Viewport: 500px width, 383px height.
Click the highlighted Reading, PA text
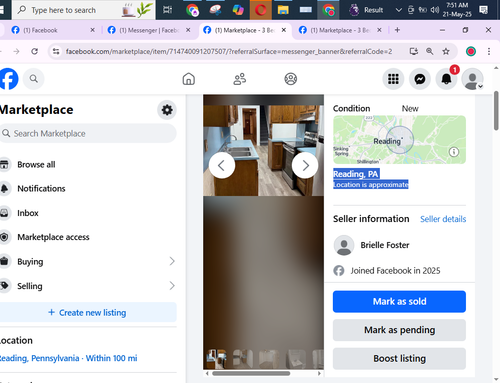click(x=356, y=174)
